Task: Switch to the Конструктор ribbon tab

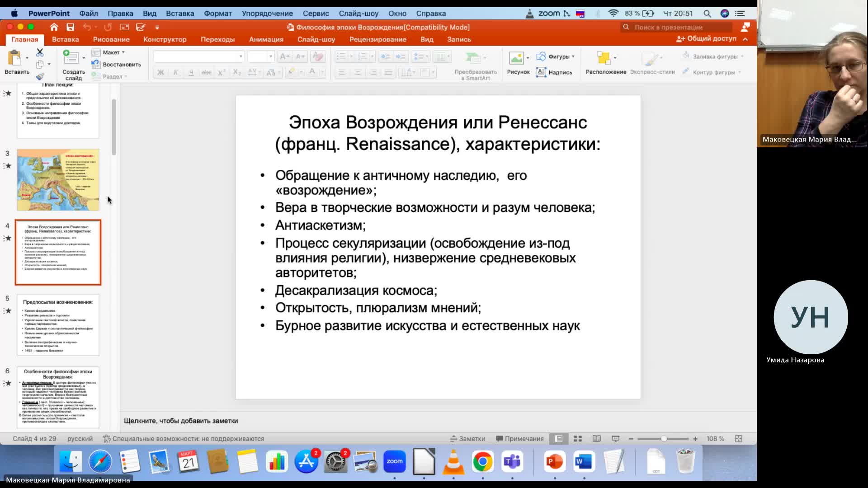Action: coord(165,39)
